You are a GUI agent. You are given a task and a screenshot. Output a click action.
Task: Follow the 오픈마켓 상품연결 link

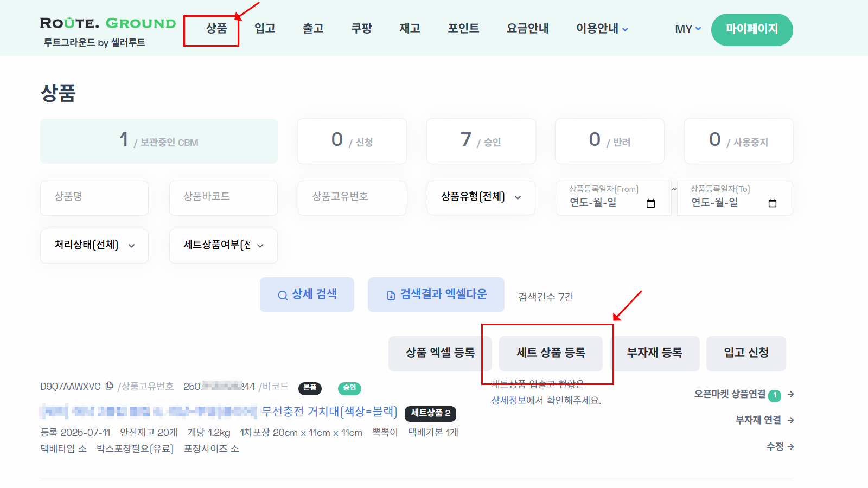point(733,395)
